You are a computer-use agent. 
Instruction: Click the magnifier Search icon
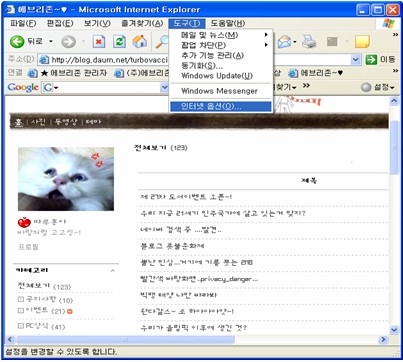click(x=162, y=42)
